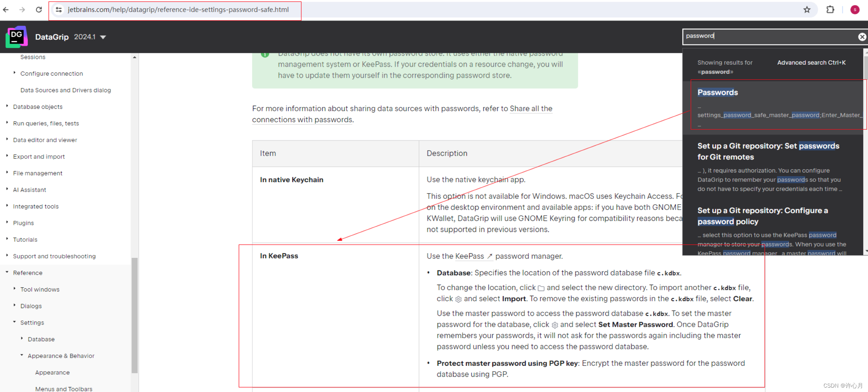Open the browser extensions puzzle icon
The image size is (868, 392).
[x=830, y=10]
